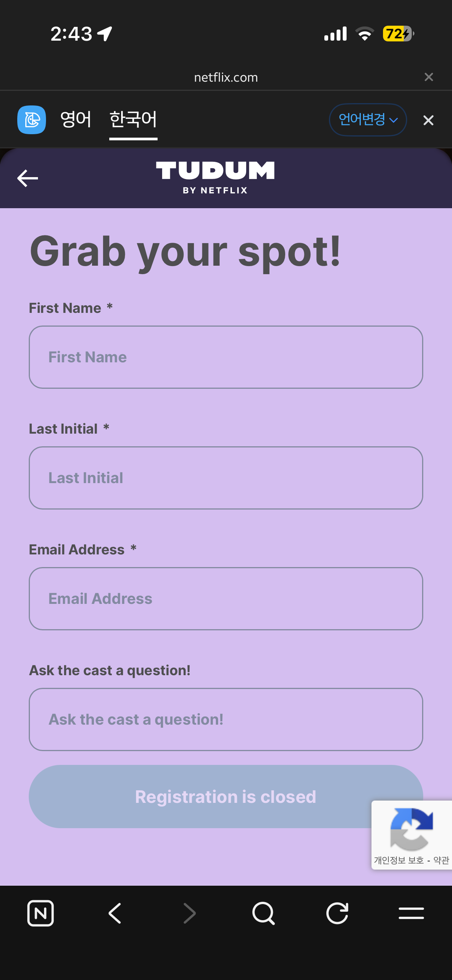Expand the 언어변경 language dropdown
Image resolution: width=452 pixels, height=980 pixels.
click(368, 120)
